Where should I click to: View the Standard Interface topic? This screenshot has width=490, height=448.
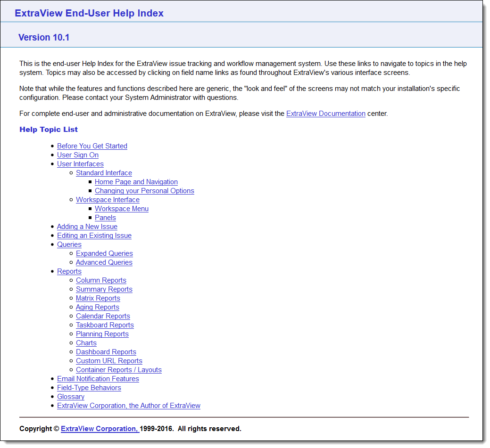click(x=104, y=173)
